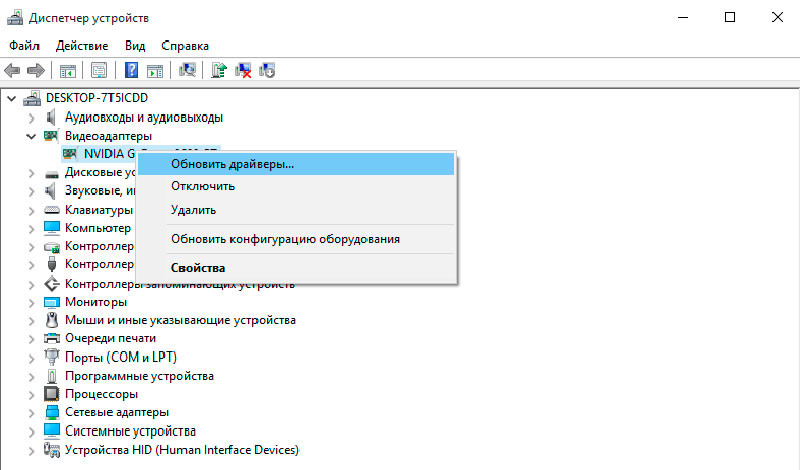800x470 pixels.
Task: Click the Клавиатуры keyboard icon
Action: (52, 210)
